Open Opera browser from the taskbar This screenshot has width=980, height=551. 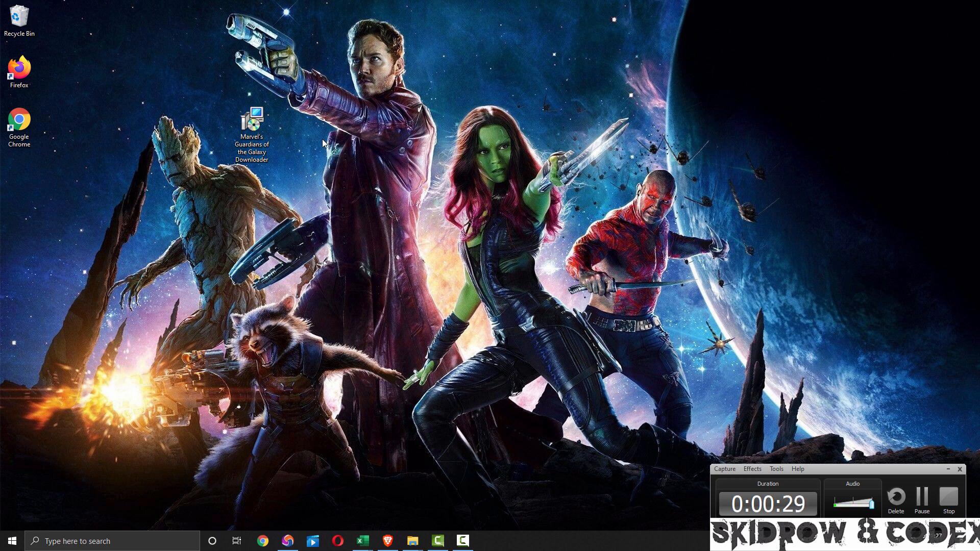[337, 541]
